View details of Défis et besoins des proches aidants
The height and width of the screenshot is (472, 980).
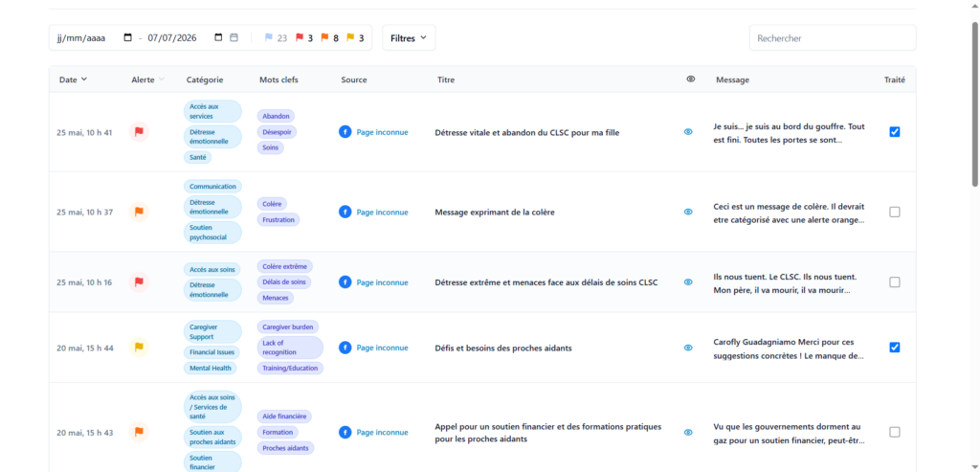(688, 348)
